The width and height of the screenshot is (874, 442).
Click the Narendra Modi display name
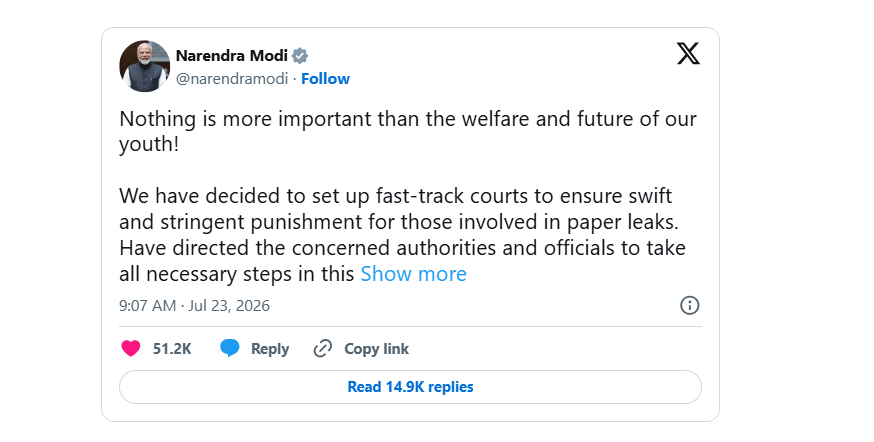(x=232, y=56)
